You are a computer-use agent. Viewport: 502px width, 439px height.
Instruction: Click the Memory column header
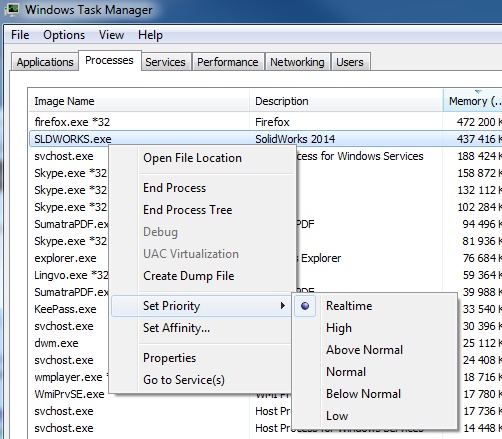(473, 101)
